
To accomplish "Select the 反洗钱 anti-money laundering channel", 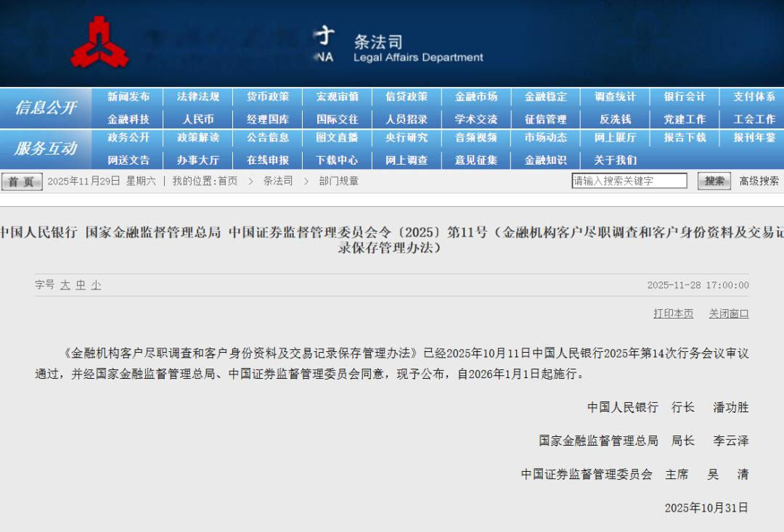I will pyautogui.click(x=615, y=118).
